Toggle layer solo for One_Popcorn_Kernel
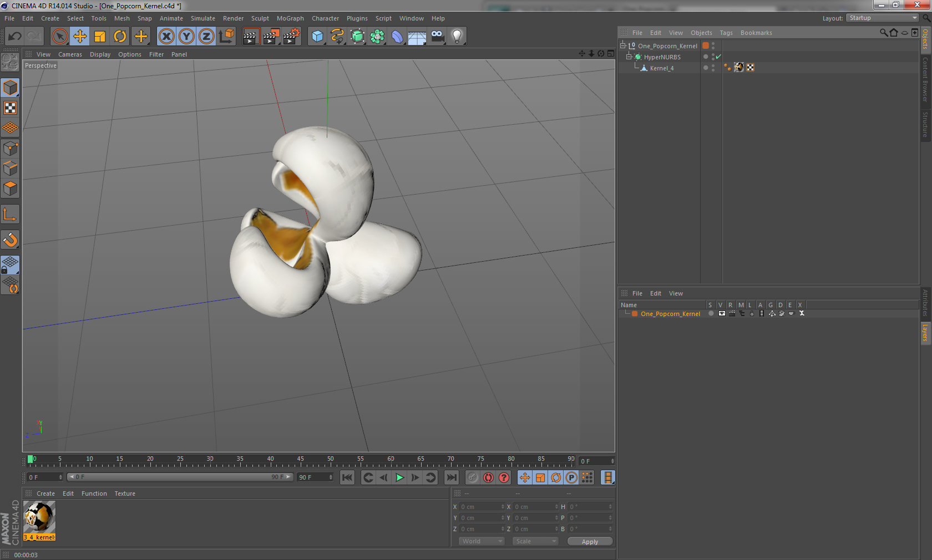 (711, 313)
